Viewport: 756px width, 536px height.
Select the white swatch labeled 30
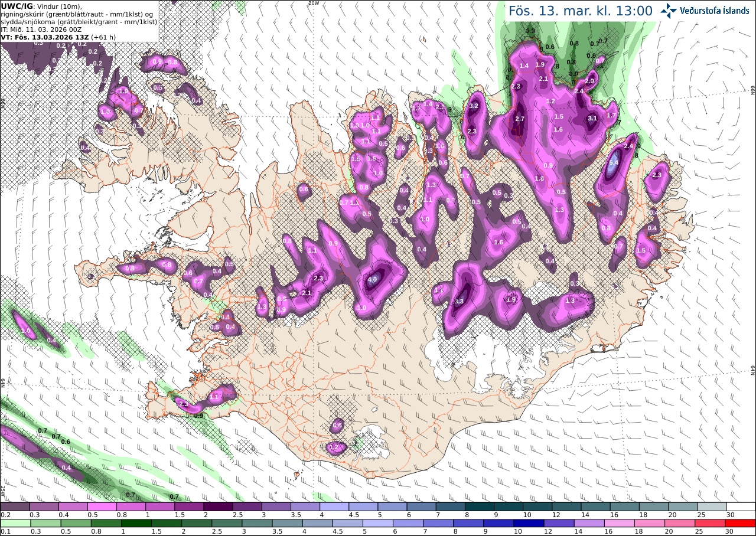coord(741,506)
